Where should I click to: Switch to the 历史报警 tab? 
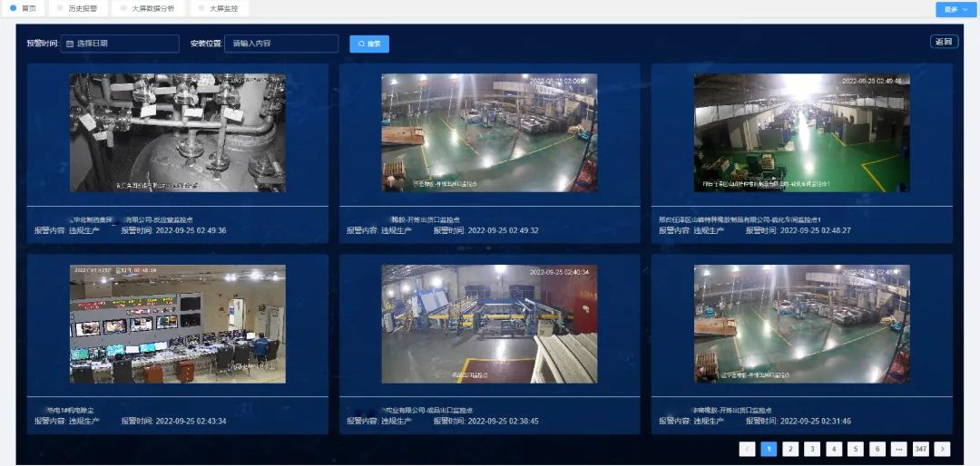click(77, 8)
